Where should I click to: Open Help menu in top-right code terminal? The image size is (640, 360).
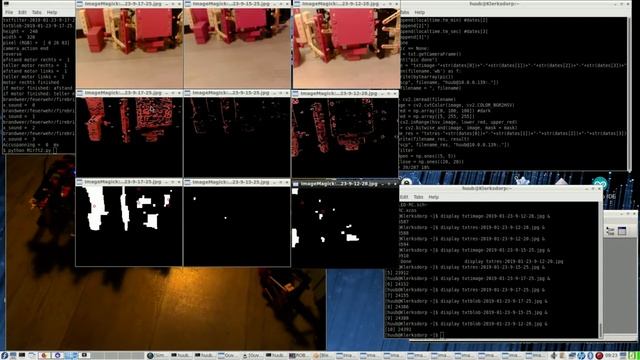point(420,12)
